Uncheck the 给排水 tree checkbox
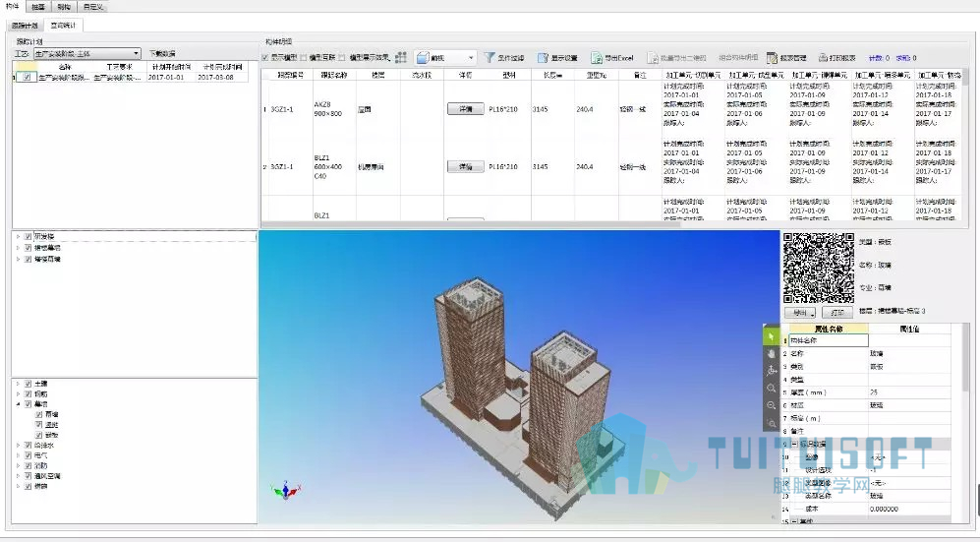The height and width of the screenshot is (542, 980). 29,445
